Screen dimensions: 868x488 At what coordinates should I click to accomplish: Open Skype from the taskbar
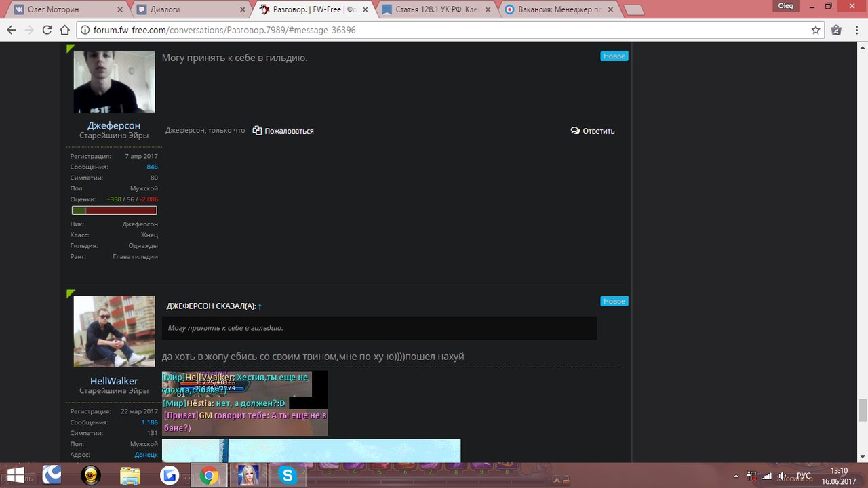coord(288,476)
